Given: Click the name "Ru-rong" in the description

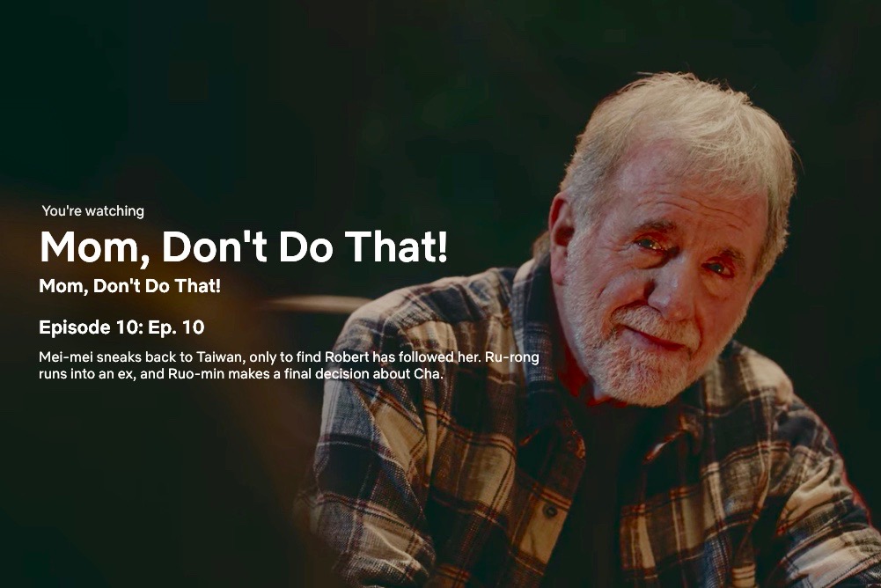Looking at the screenshot, I should coord(512,357).
